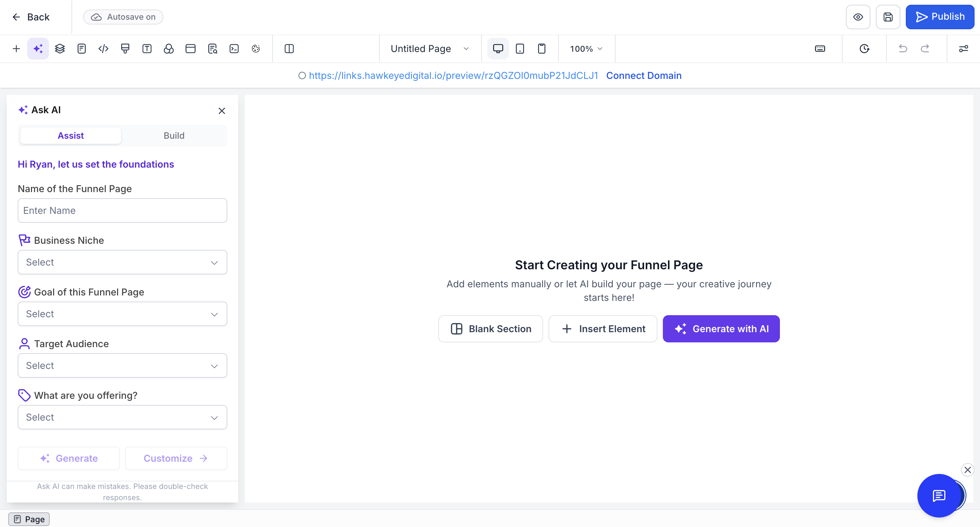Viewport: 980px width, 527px height.
Task: Preview page with the eye icon
Action: click(x=858, y=17)
